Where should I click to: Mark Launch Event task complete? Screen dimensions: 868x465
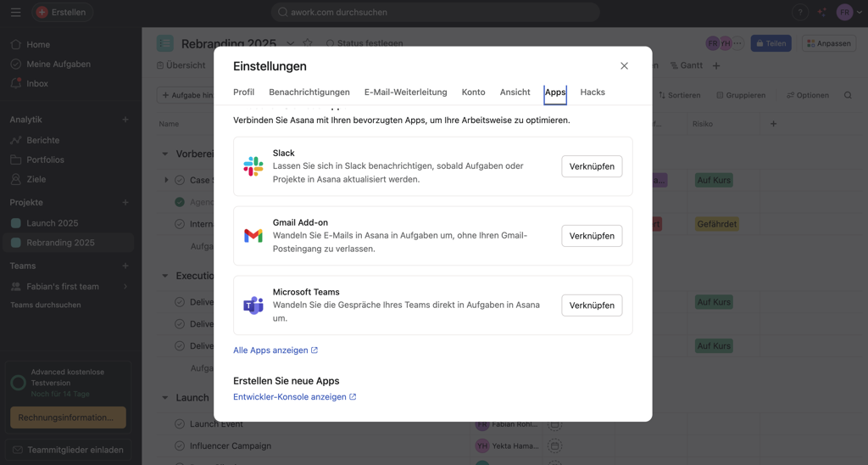[x=180, y=424]
